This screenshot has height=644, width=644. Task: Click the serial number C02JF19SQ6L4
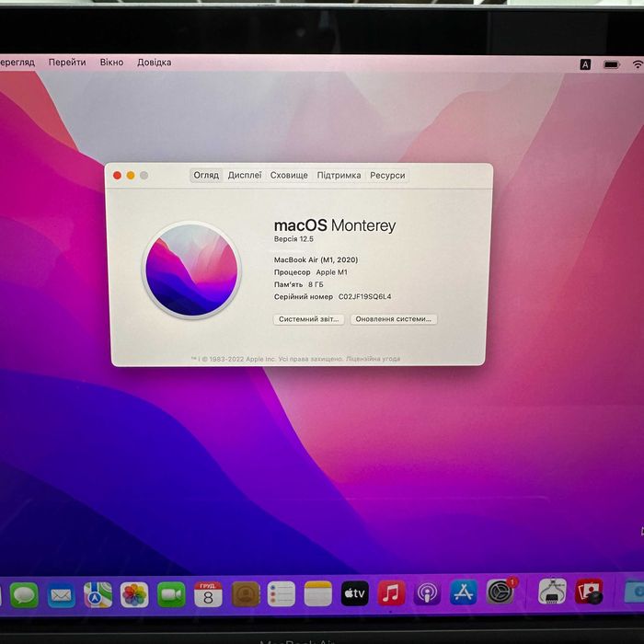[364, 296]
